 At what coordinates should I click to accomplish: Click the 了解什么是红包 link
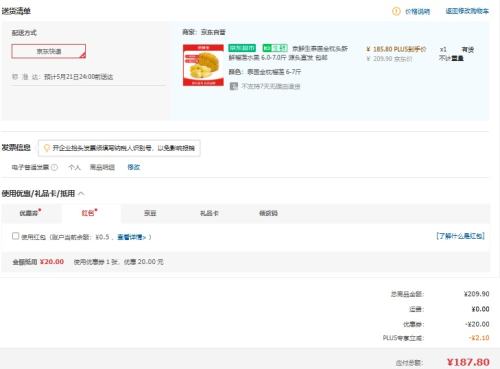pos(460,236)
